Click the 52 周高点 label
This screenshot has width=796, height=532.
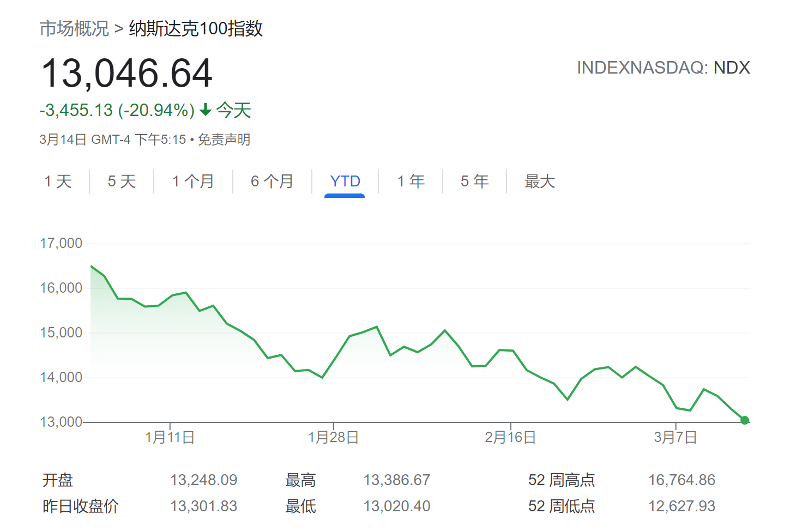pos(562,480)
